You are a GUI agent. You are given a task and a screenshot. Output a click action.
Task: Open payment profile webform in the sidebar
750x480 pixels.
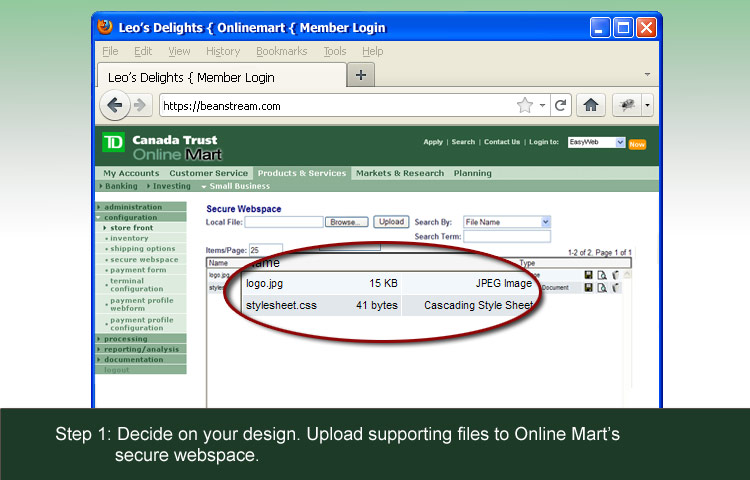click(142, 304)
